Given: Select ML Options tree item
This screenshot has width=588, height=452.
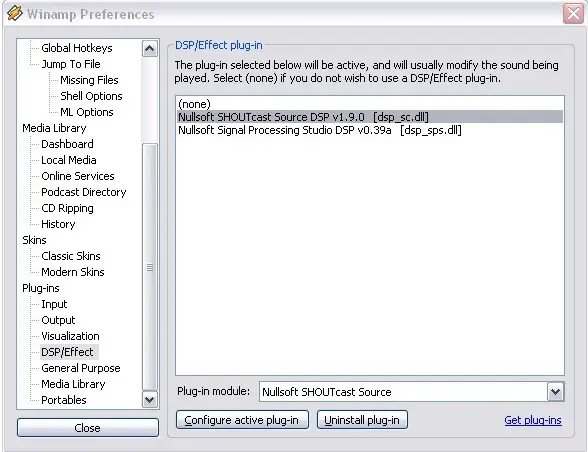Looking at the screenshot, I should 87,112.
